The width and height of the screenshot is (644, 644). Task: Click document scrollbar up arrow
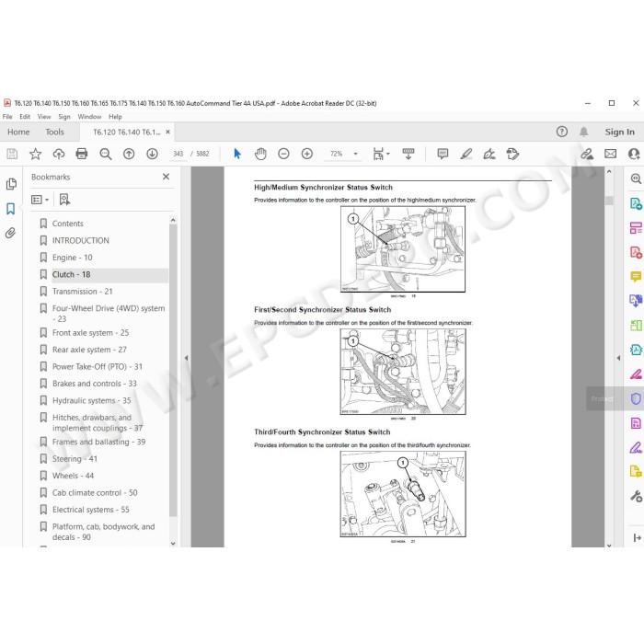(609, 172)
